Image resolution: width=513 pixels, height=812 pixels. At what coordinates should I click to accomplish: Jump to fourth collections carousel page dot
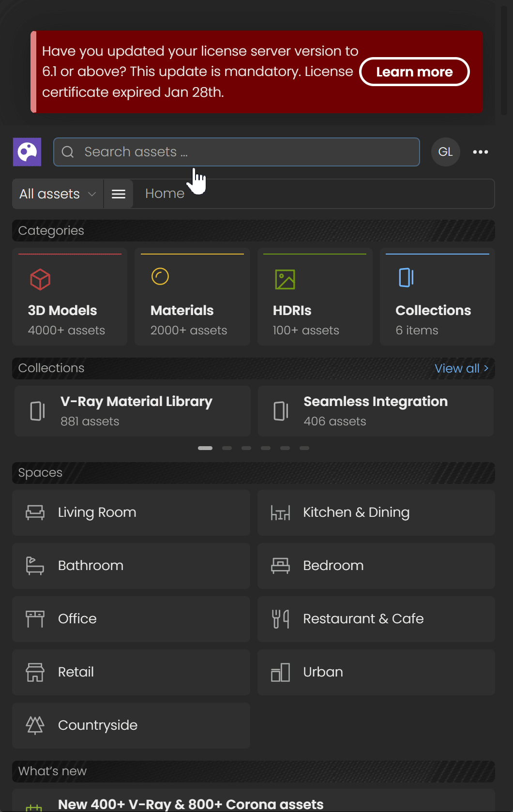click(266, 448)
